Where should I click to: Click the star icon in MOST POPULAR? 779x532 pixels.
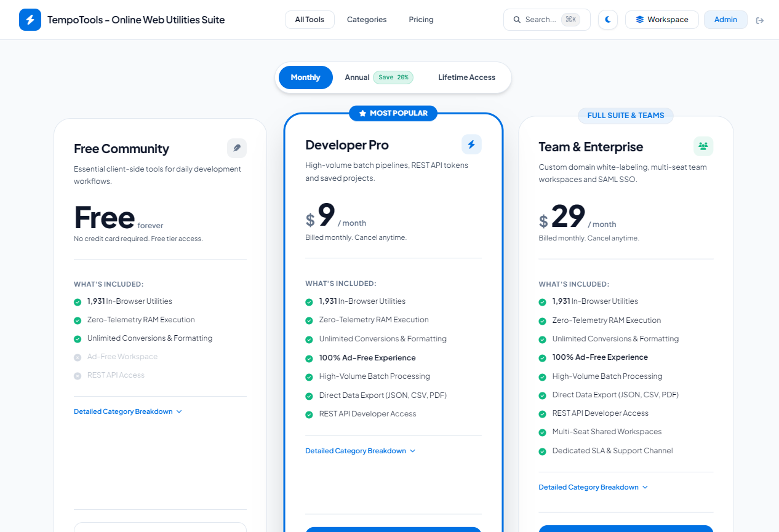click(x=363, y=113)
